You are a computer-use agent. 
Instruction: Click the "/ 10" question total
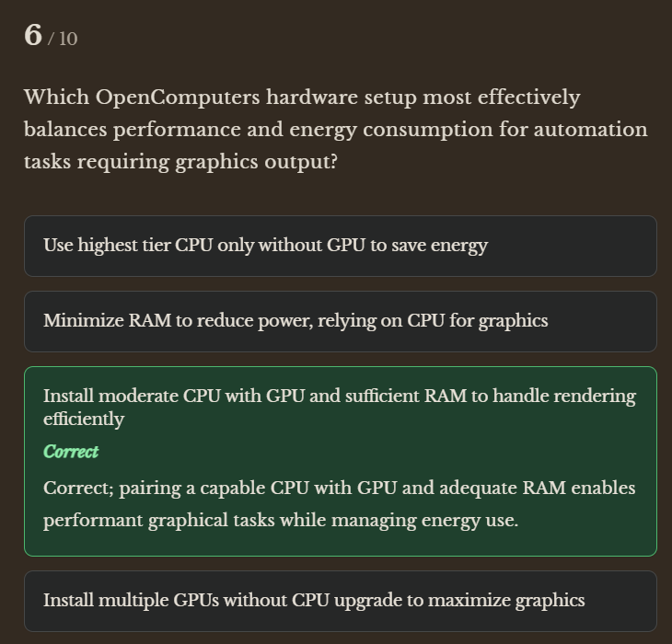click(x=63, y=39)
